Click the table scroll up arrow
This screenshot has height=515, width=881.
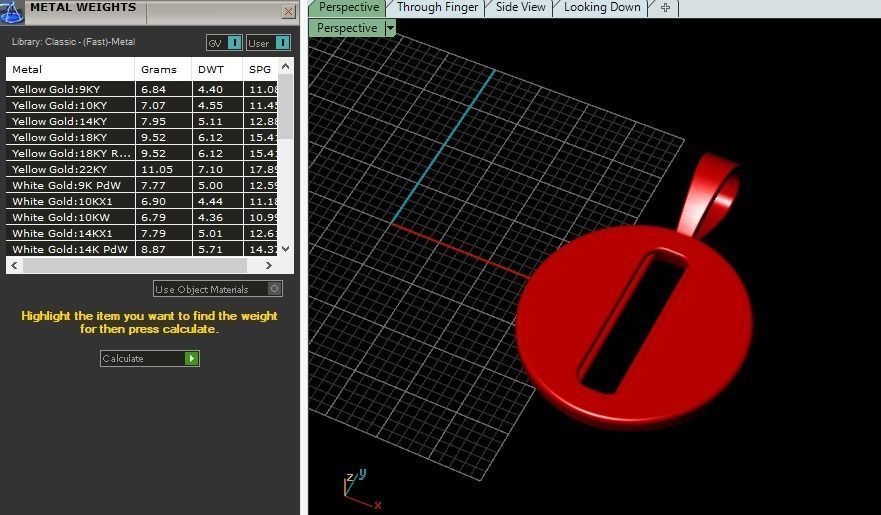(285, 66)
